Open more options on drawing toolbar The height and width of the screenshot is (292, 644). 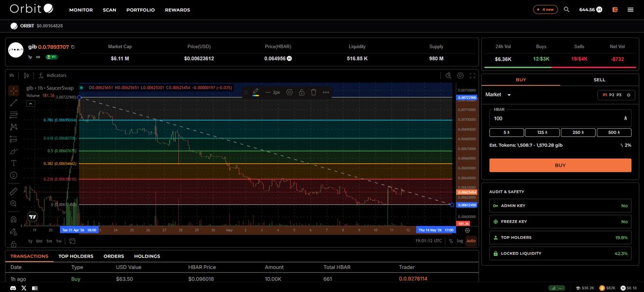click(326, 92)
